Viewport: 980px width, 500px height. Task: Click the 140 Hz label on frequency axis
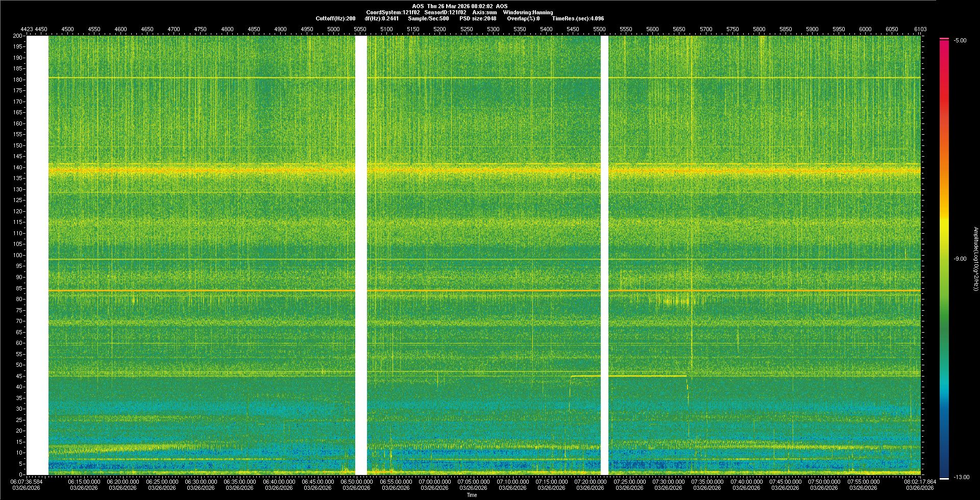click(18, 167)
